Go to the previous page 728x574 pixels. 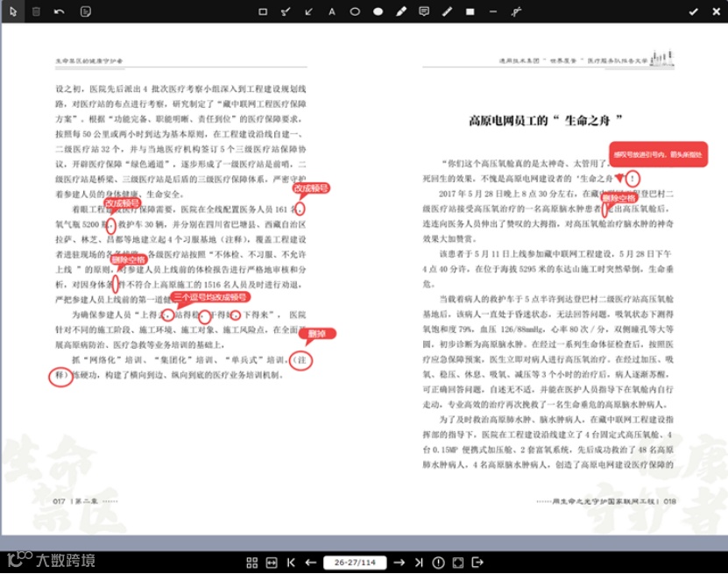(311, 563)
